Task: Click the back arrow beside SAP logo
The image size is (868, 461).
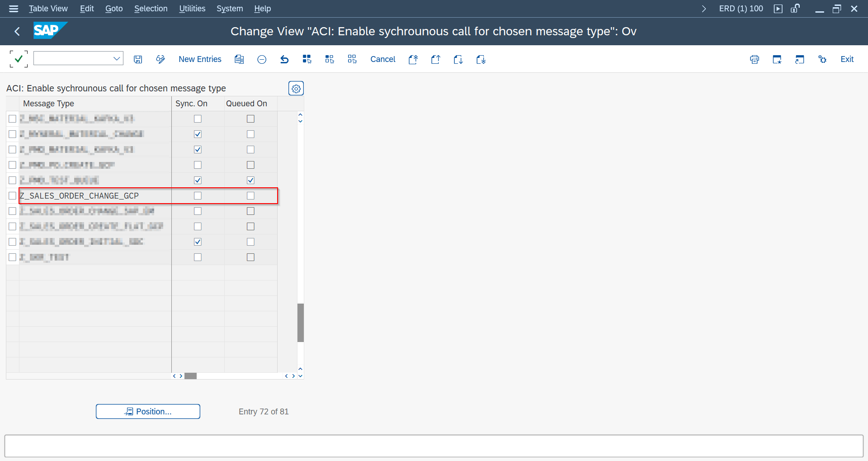Action: (17, 31)
